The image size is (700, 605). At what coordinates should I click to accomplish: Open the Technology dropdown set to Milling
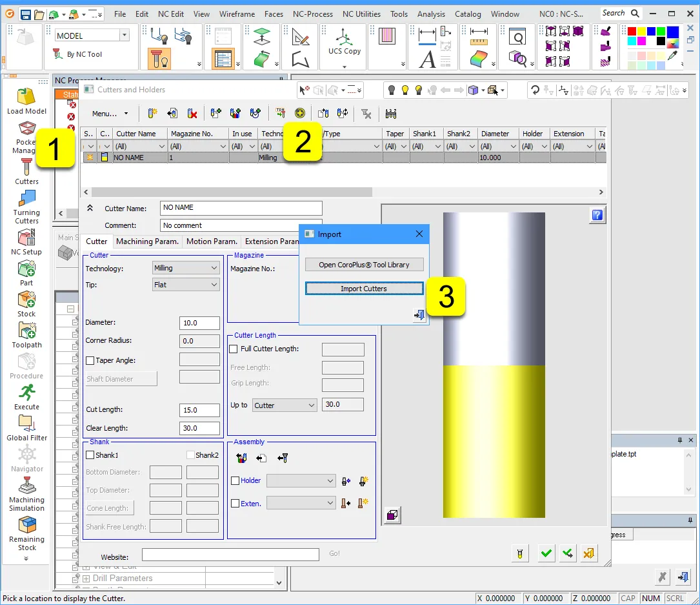(x=186, y=268)
